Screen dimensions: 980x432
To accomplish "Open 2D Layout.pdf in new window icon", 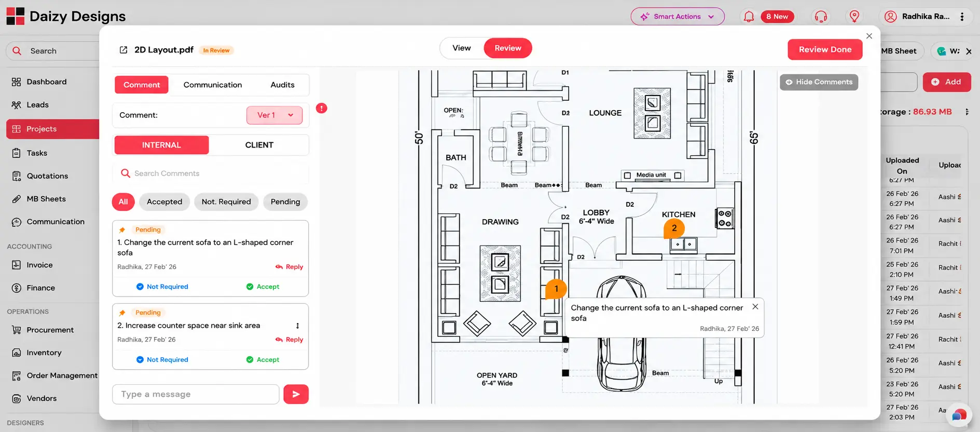I will 123,50.
